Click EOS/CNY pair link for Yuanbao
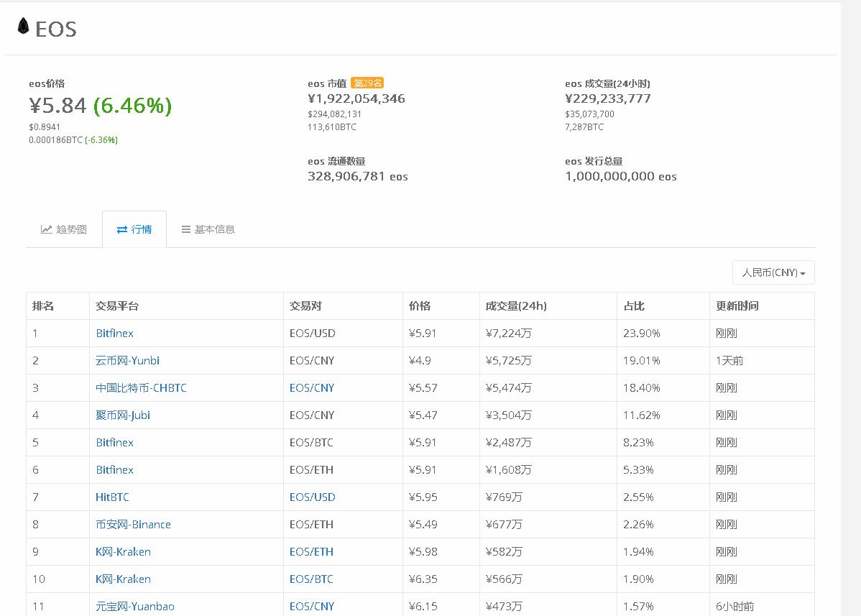This screenshot has height=616, width=861. (312, 607)
